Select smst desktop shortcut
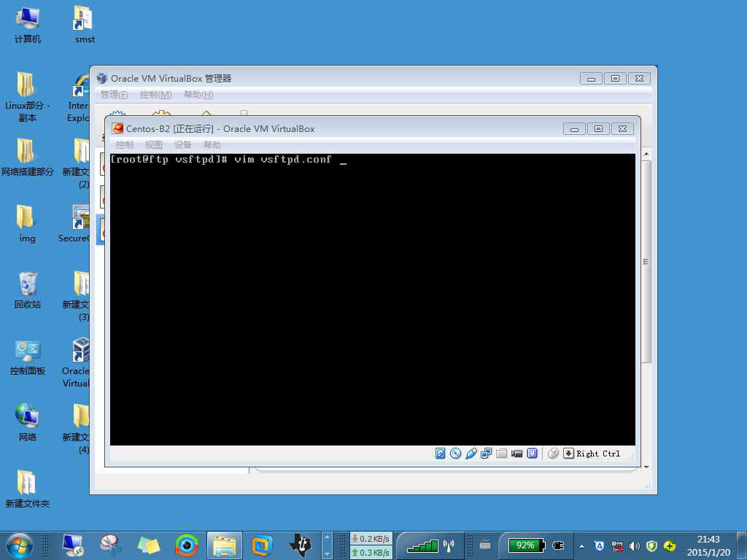 click(85, 25)
